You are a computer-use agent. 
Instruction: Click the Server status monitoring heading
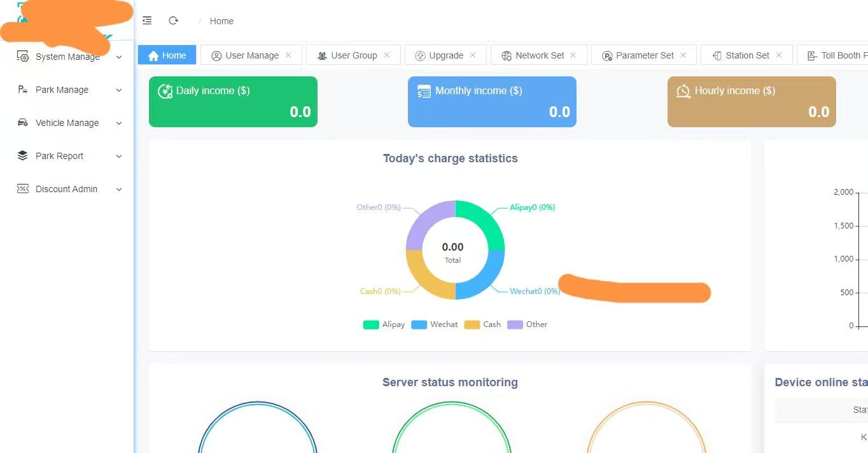point(450,382)
